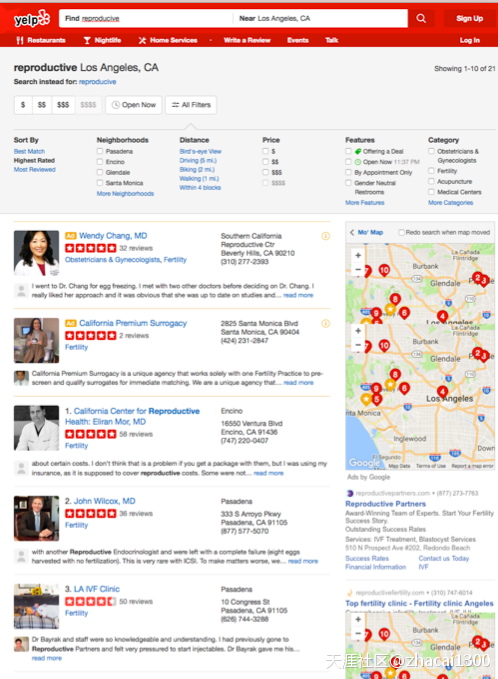The height and width of the screenshot is (679, 498).
Task: Click map pin 10 on top map
Action: (384, 271)
